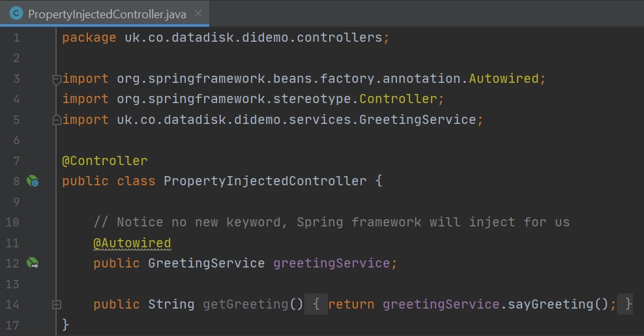644x336 pixels.
Task: Click line number 1 in the gutter
Action: 16,38
